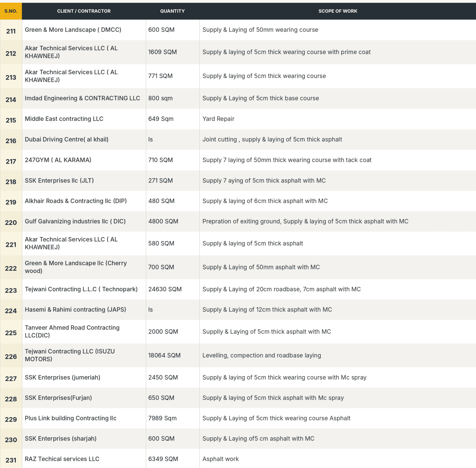This screenshot has width=476, height=468.
Task: Click the '4800 SQM' quantity cell
Action: tap(172, 222)
